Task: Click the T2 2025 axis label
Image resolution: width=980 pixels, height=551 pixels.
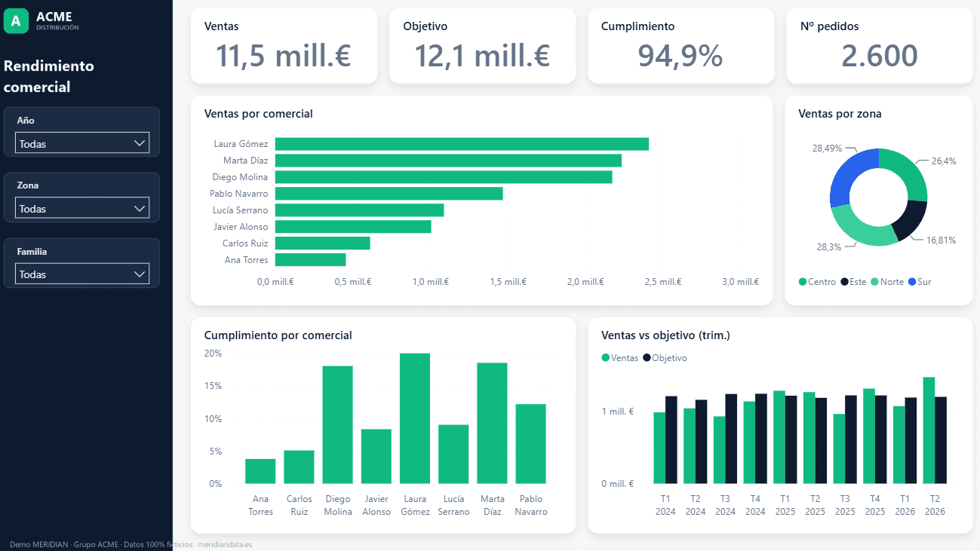Action: coord(815,505)
